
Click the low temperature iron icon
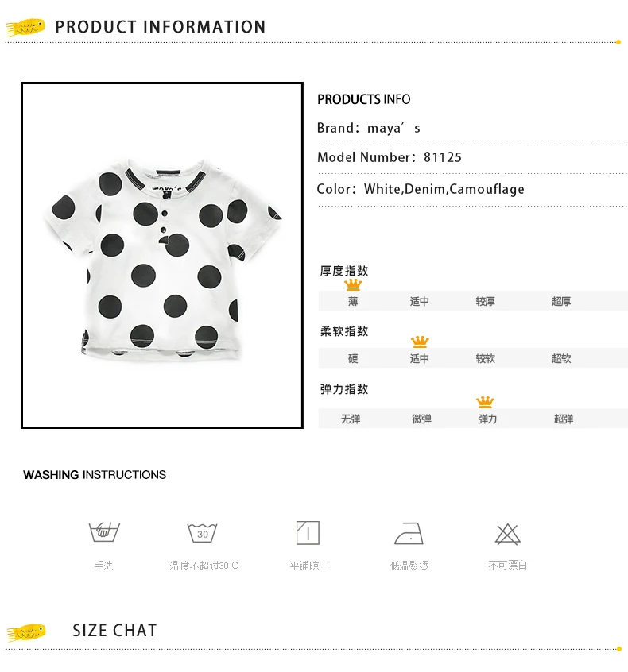[x=409, y=534]
